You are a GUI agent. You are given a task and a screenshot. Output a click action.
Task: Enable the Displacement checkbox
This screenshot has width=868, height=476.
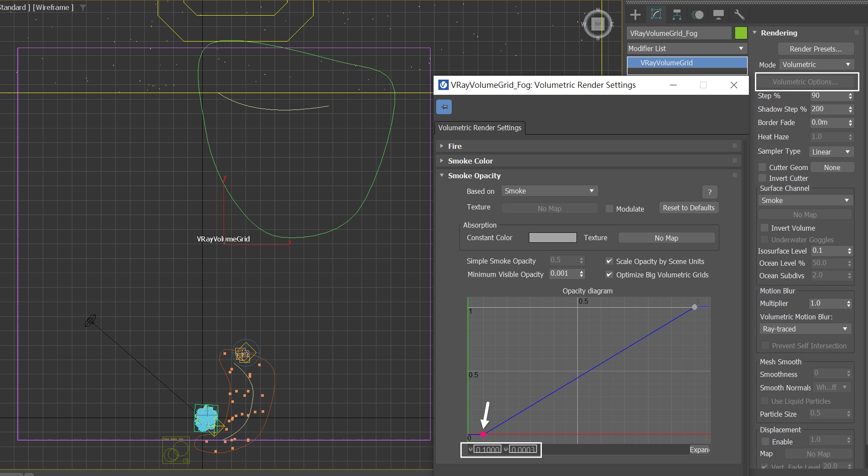[765, 441]
